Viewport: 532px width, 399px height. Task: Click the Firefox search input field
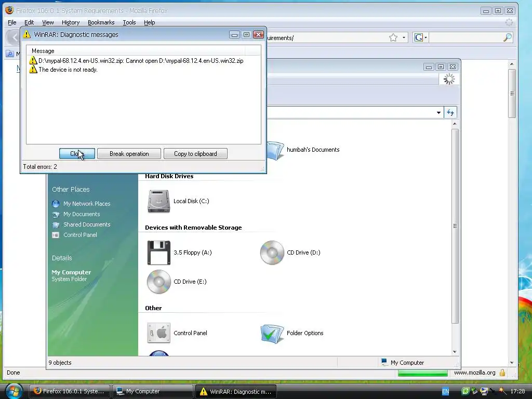[465, 37]
